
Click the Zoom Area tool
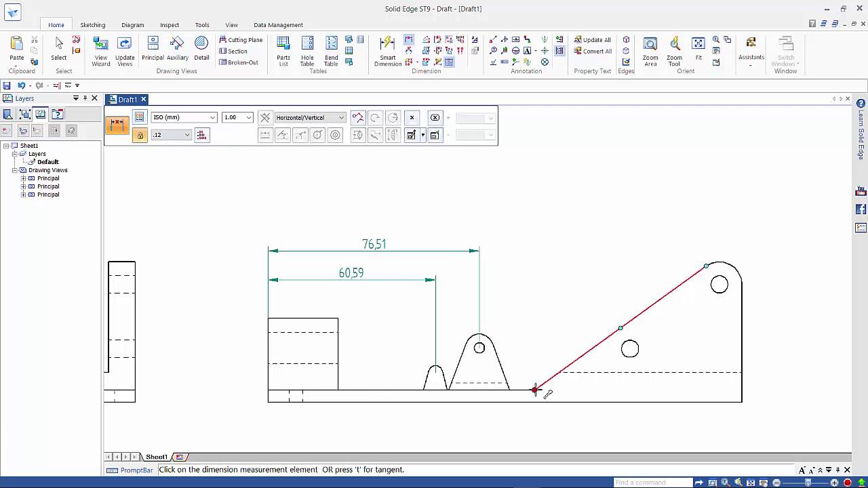(x=650, y=52)
